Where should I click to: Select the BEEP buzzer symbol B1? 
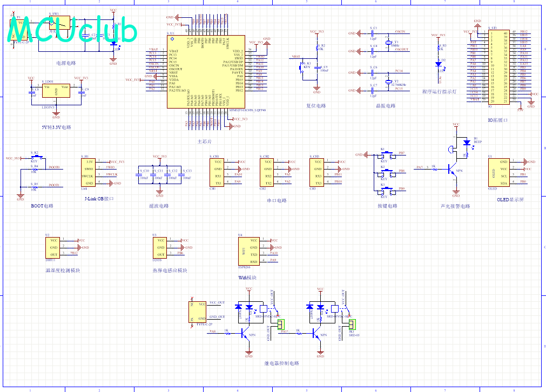coord(467,143)
